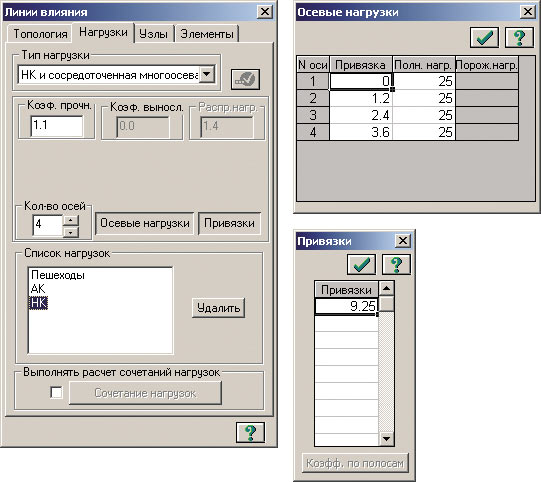
Task: Close the Привязки dialog
Action: (x=403, y=240)
